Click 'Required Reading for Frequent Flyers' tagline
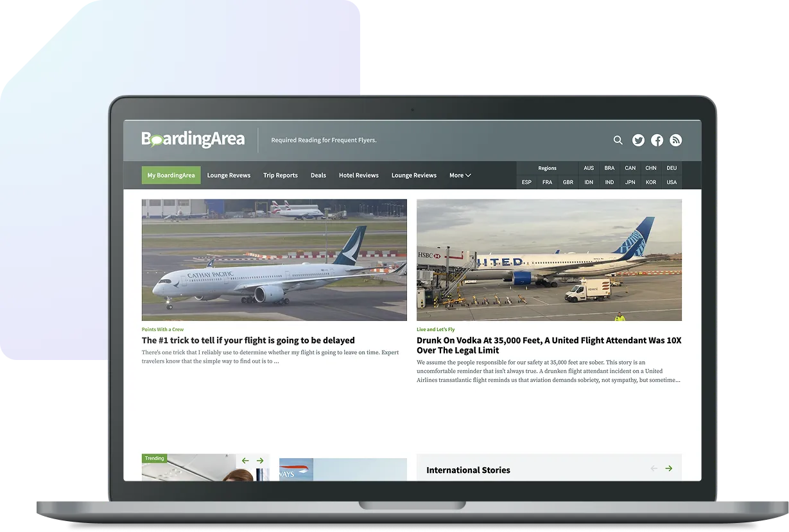The height and width of the screenshot is (532, 789). (x=324, y=140)
